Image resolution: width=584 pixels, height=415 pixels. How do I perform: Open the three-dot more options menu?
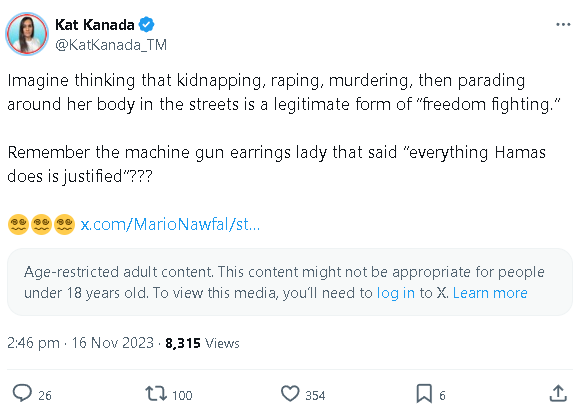563,25
